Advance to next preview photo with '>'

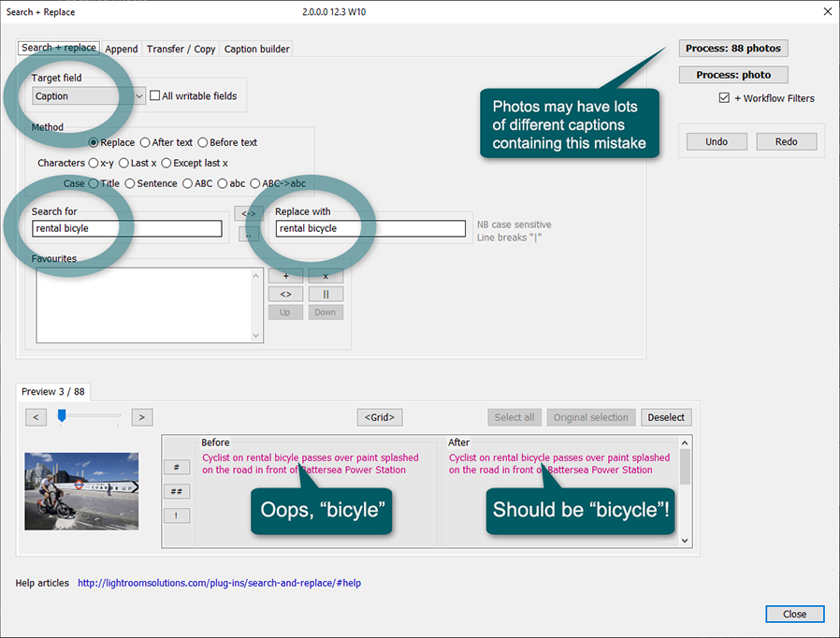click(x=141, y=417)
